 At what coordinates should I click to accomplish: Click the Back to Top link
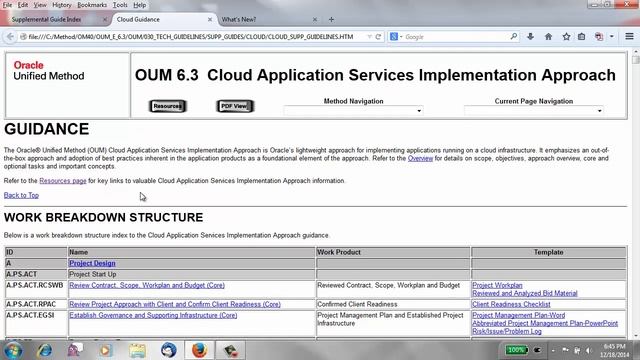(21, 196)
